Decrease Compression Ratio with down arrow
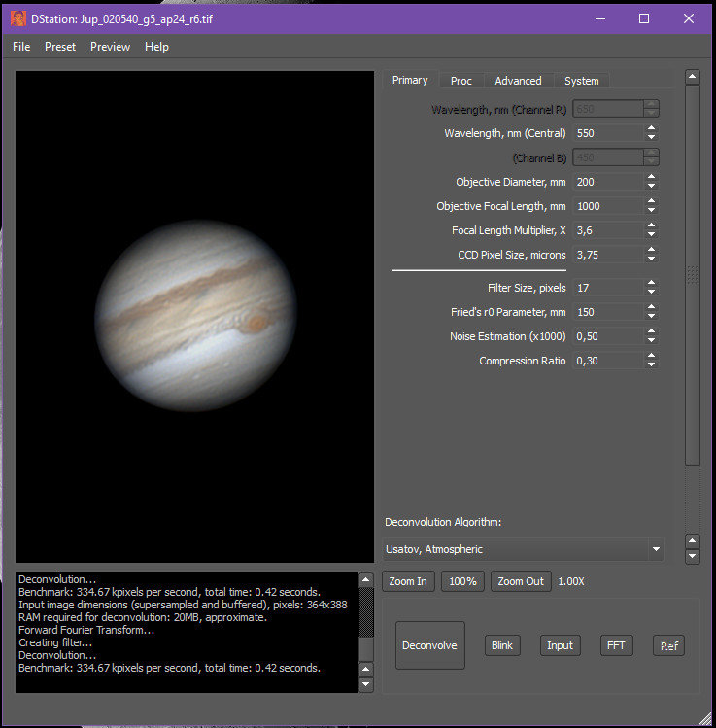Screen dimensions: 716x728 (x=652, y=364)
